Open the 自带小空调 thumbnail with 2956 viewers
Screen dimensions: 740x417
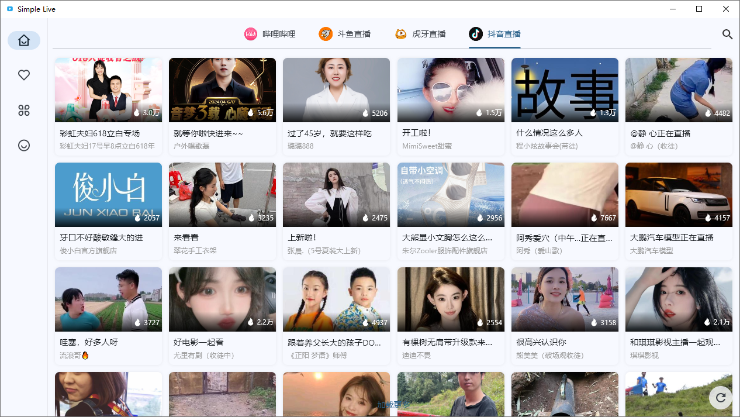(451, 194)
